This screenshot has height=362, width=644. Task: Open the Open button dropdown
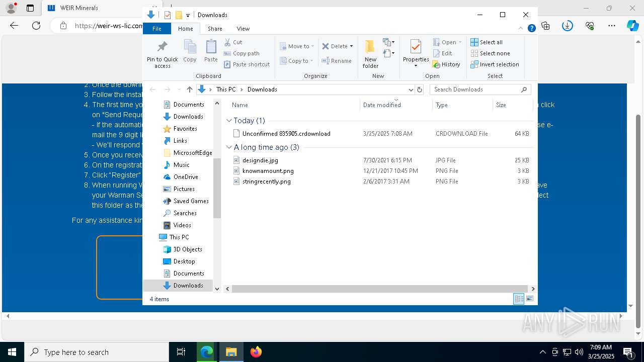460,42
